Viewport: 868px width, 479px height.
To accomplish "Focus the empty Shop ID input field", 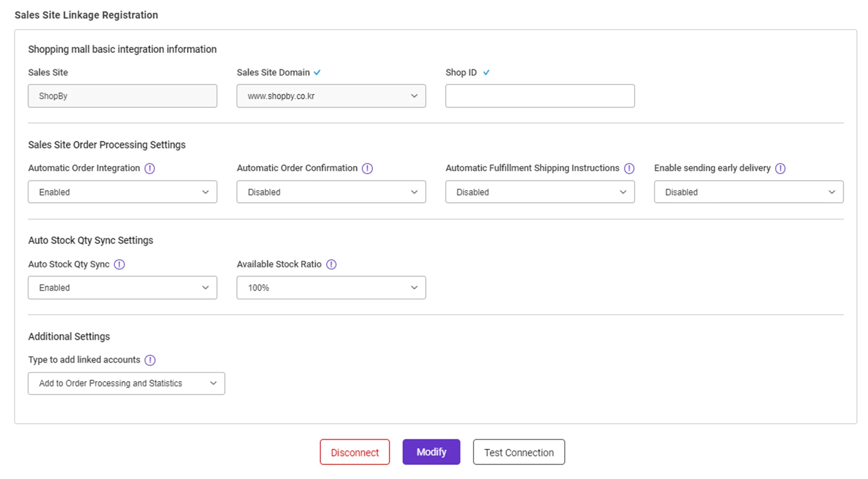I will pos(540,96).
